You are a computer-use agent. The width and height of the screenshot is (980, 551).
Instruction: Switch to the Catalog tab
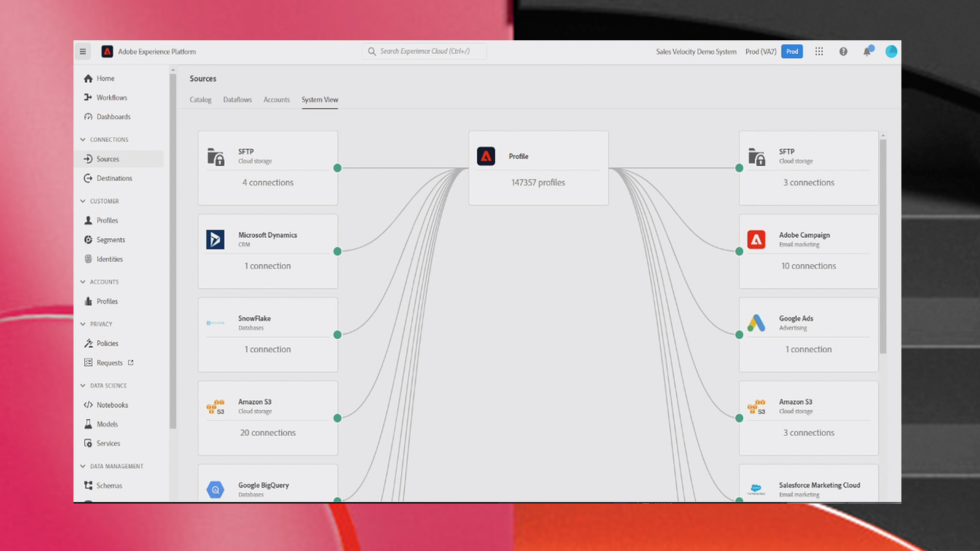pos(200,99)
